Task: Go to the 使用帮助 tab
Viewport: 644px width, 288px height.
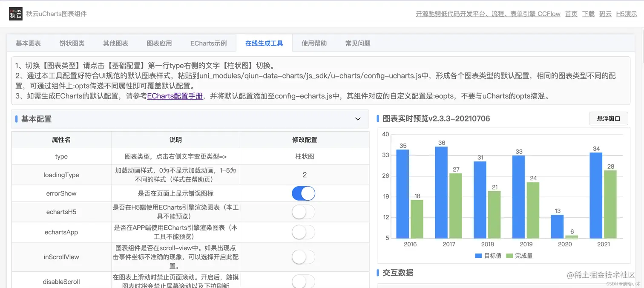Action: [x=314, y=43]
